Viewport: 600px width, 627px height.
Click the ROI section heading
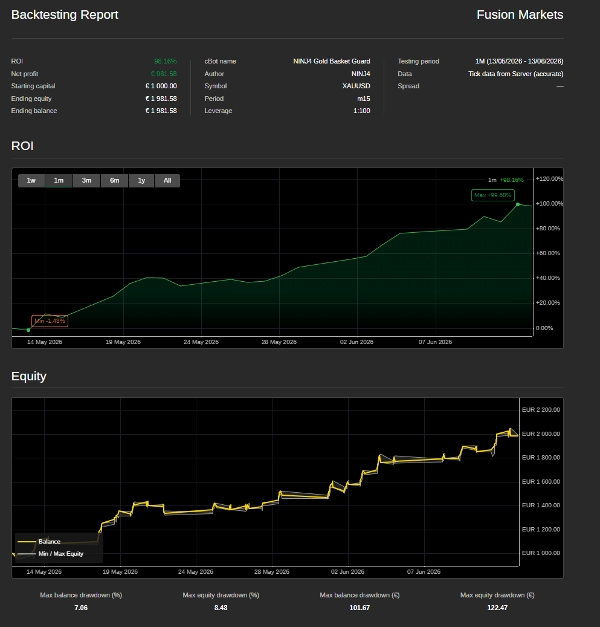click(22, 146)
